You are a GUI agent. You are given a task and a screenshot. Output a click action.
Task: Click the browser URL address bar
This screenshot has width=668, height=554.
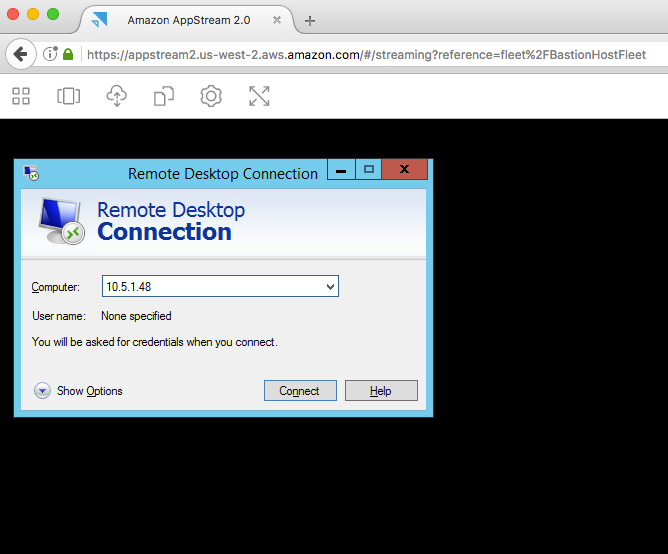pyautogui.click(x=366, y=55)
